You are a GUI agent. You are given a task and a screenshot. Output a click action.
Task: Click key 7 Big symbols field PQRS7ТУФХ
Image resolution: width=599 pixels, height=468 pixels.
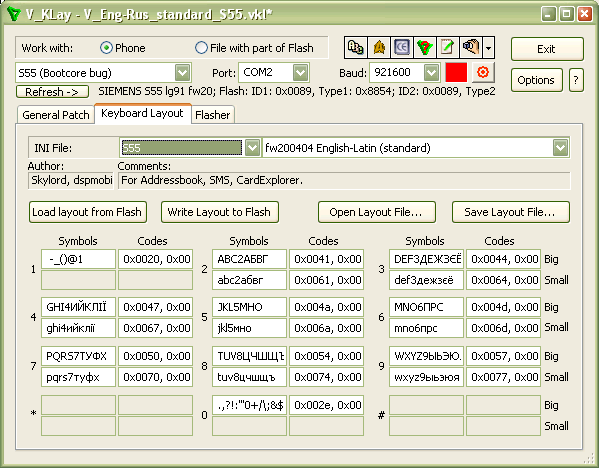pos(78,356)
